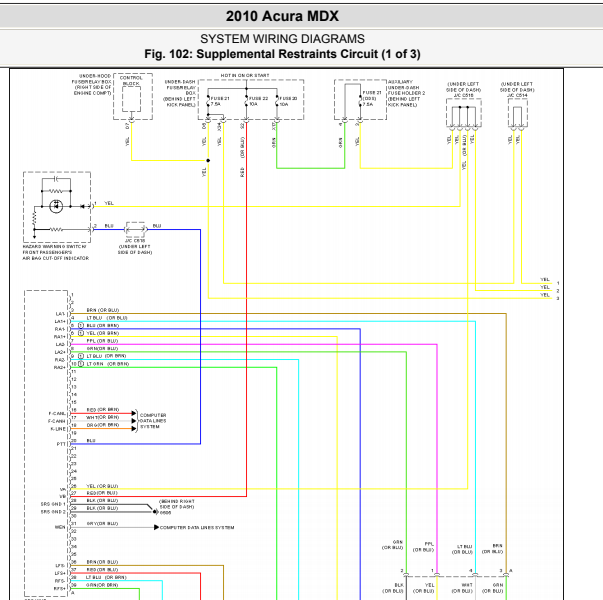Click the capacitor symbol in hazard switch box

point(56,179)
